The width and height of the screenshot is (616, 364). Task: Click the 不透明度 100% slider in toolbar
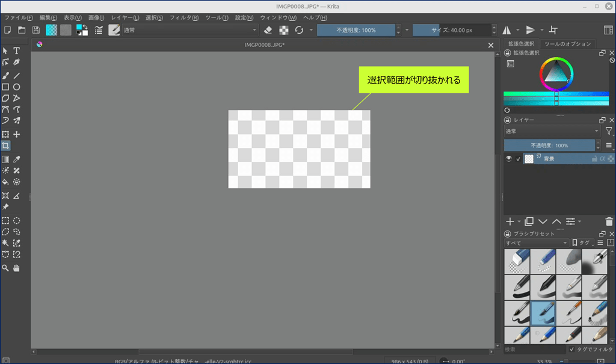click(356, 30)
